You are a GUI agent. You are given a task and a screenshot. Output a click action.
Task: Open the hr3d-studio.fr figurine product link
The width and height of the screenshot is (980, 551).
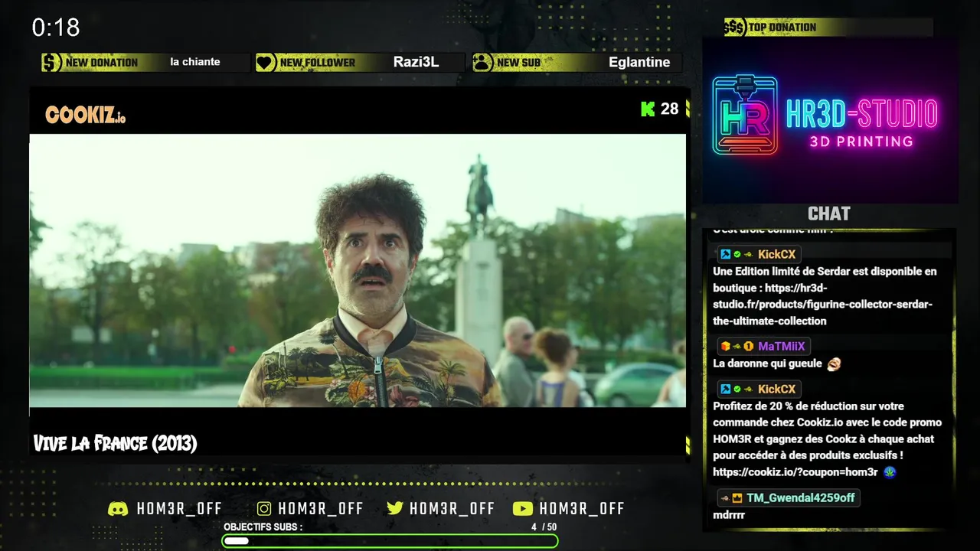pyautogui.click(x=824, y=305)
